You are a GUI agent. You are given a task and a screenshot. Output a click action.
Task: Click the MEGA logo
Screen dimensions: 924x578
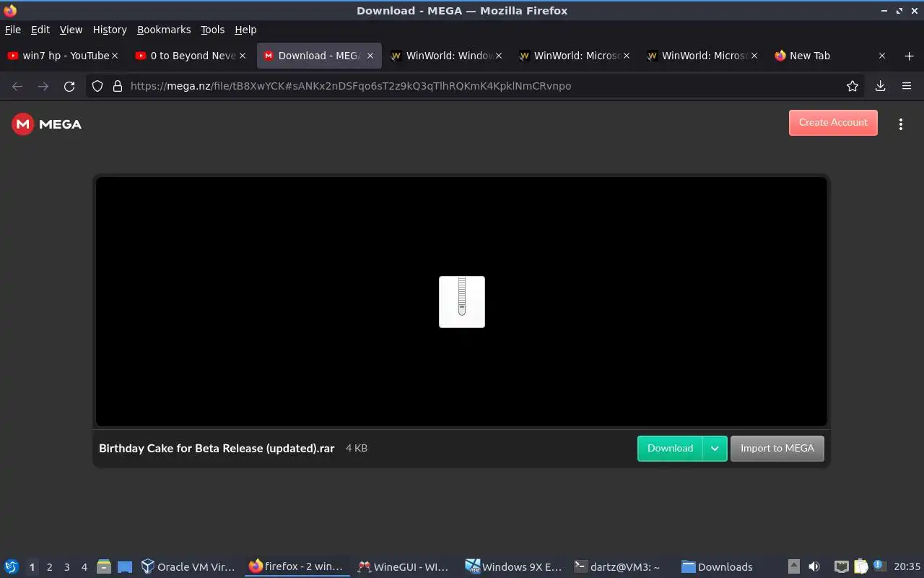click(x=47, y=124)
